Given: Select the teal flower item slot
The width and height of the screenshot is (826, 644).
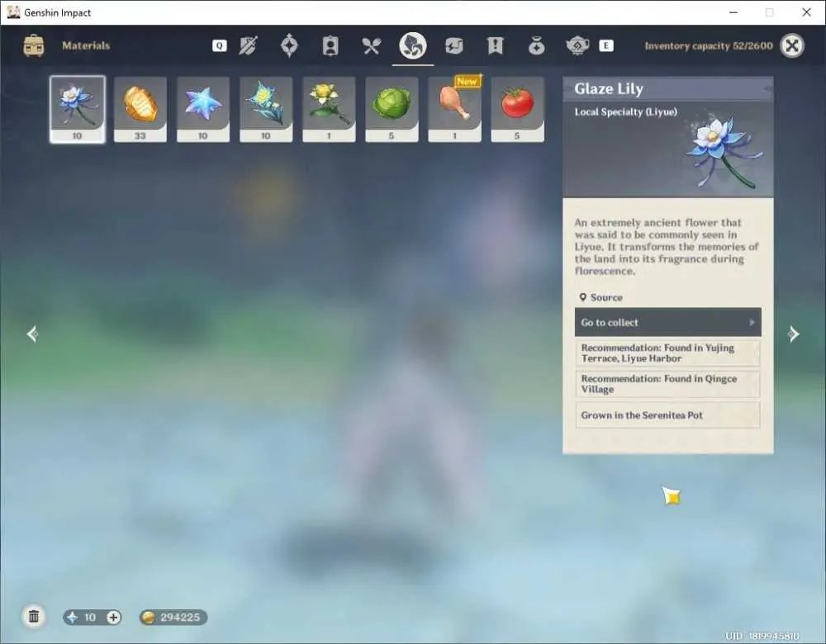Looking at the screenshot, I should click(x=266, y=110).
